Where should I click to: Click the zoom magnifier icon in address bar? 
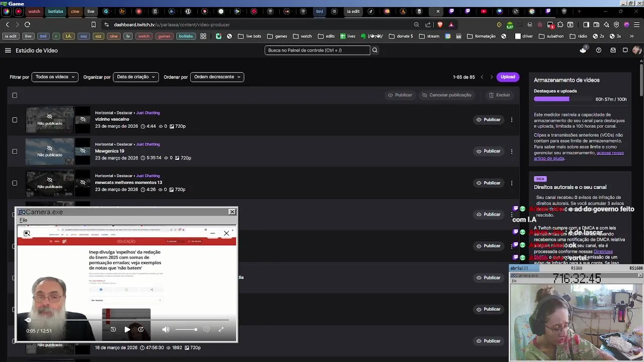417,25
